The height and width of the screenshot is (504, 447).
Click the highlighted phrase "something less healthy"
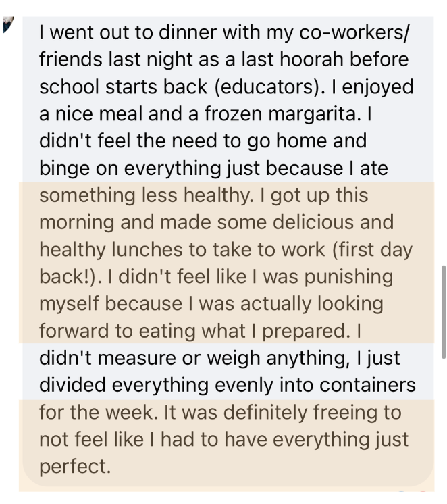click(x=147, y=195)
